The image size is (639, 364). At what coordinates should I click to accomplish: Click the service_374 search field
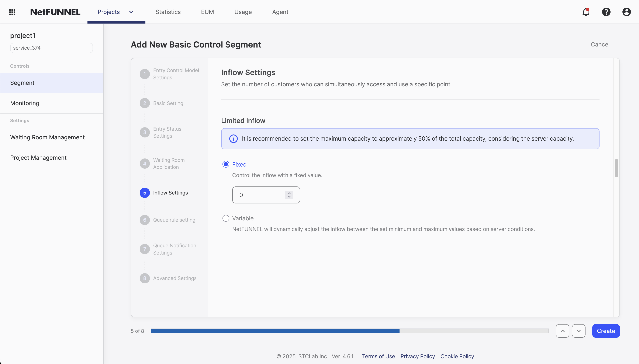pyautogui.click(x=51, y=48)
